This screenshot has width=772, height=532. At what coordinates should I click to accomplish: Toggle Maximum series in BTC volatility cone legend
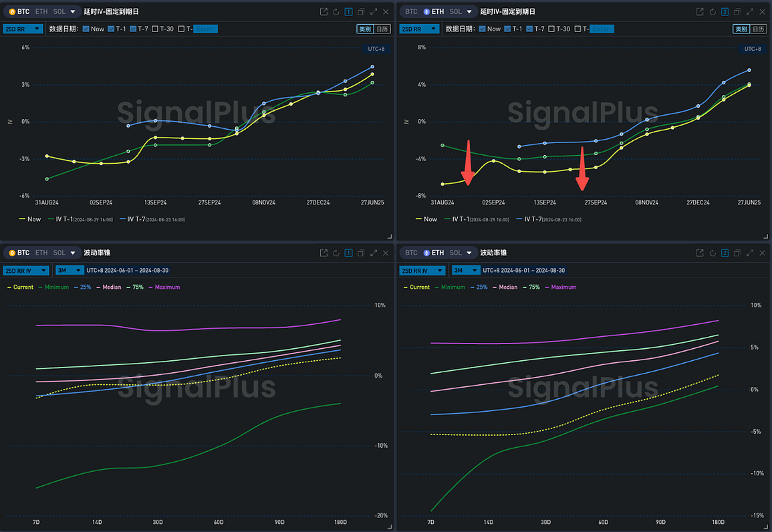click(164, 287)
